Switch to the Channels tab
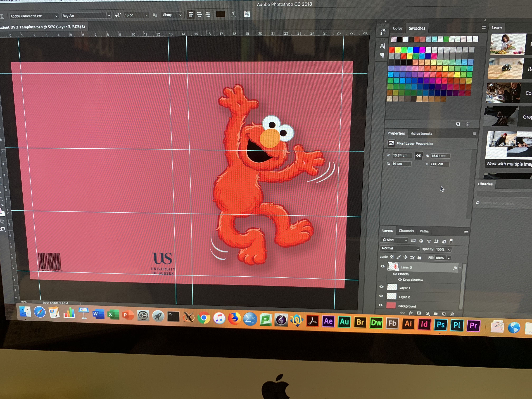 tap(406, 231)
